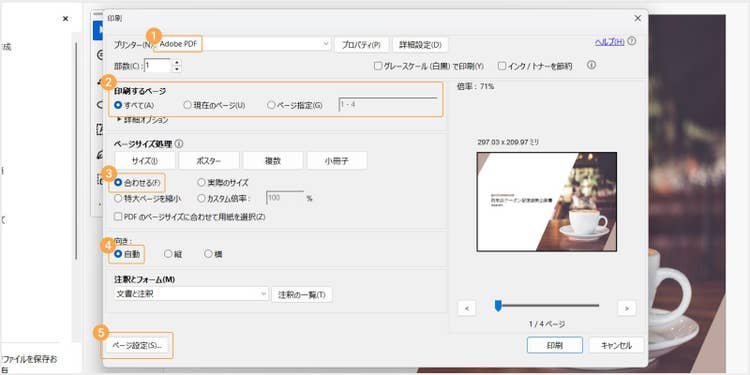
Task: Choose 横 orientation
Action: click(x=208, y=254)
